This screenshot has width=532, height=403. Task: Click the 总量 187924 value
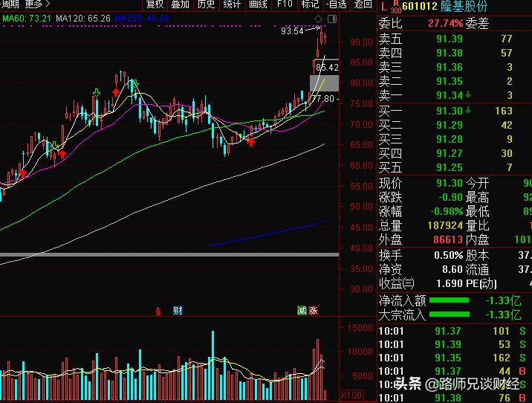coord(445,225)
